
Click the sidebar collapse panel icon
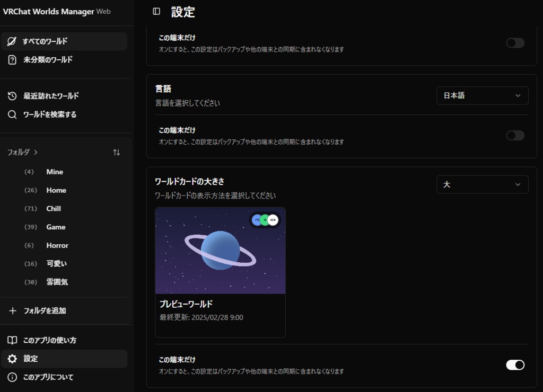pyautogui.click(x=156, y=12)
